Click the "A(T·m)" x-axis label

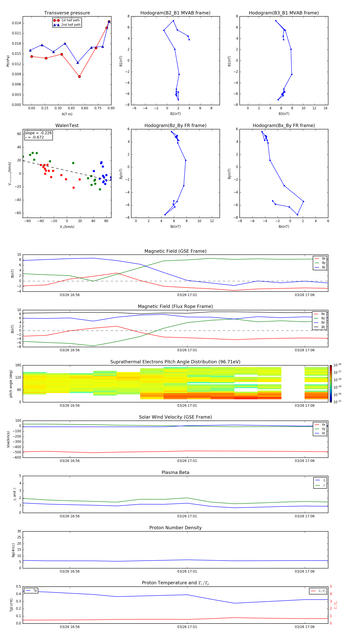pyautogui.click(x=67, y=114)
